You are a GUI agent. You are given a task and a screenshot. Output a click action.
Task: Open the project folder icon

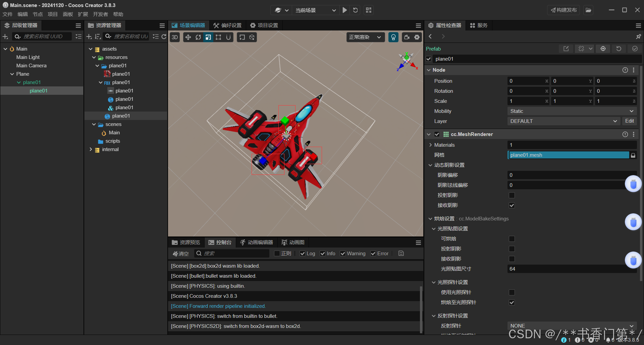[589, 10]
